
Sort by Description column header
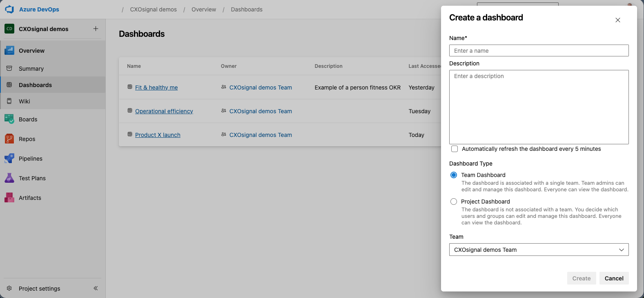pyautogui.click(x=329, y=66)
